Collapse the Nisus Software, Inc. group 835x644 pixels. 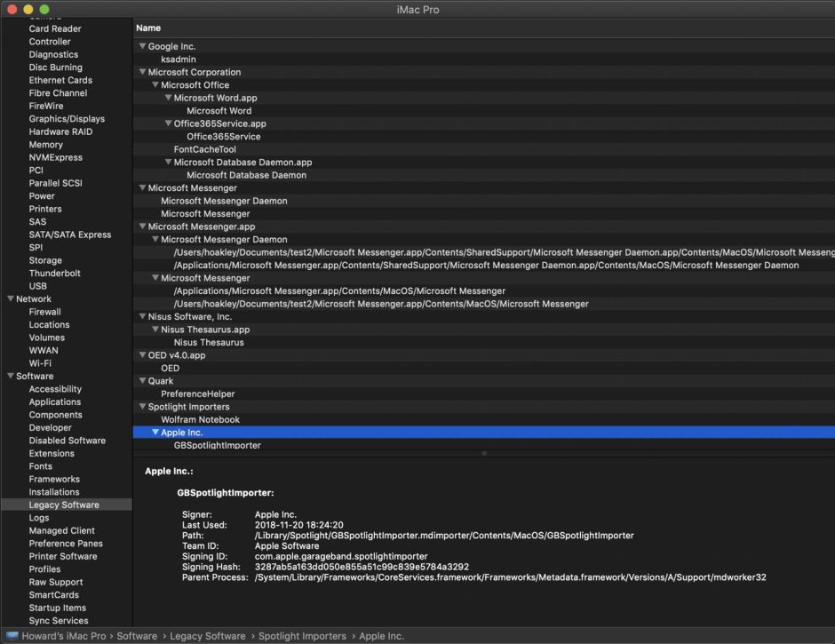point(142,316)
